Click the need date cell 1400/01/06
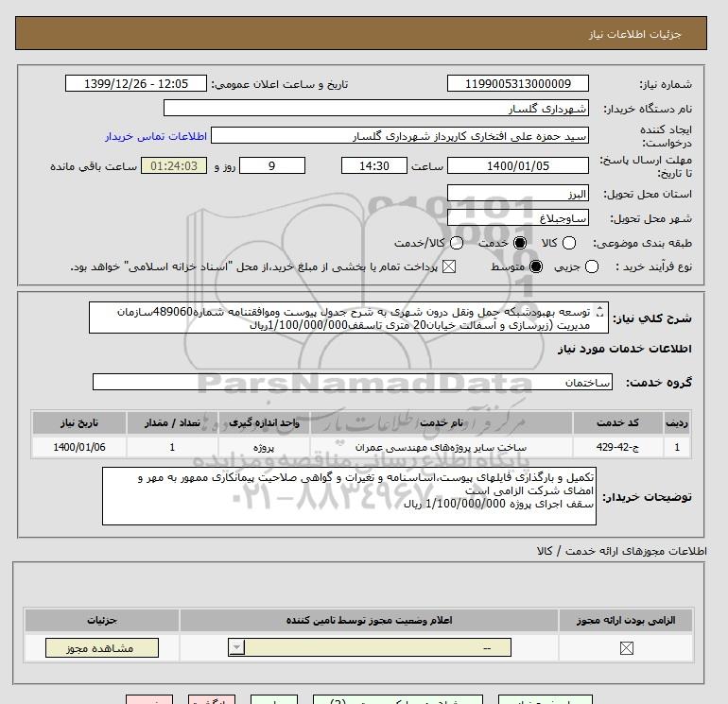The image size is (728, 704). [x=78, y=447]
